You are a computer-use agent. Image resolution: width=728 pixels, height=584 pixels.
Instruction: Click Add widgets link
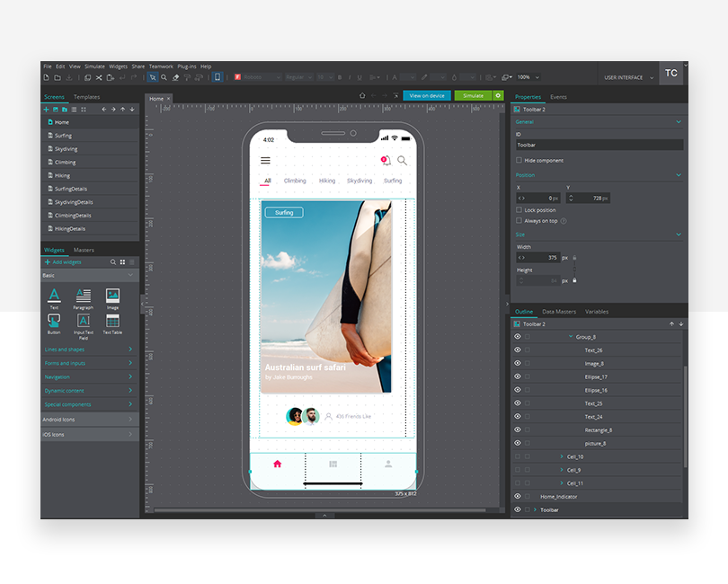63,262
